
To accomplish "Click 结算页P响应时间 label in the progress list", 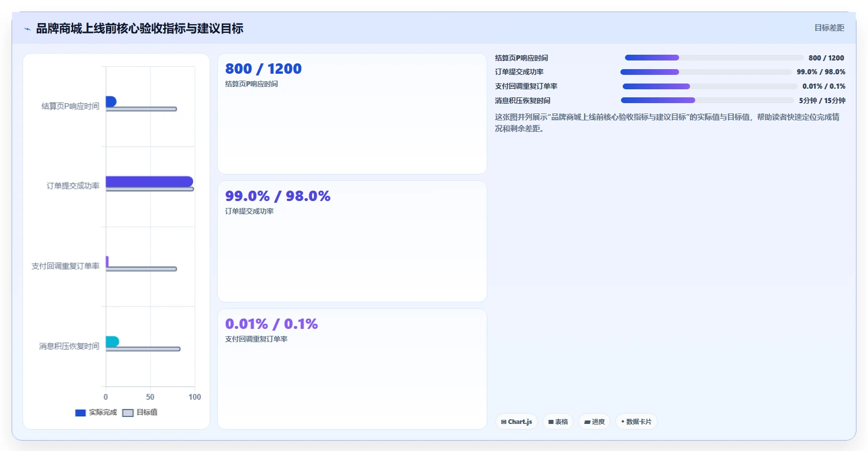I will pyautogui.click(x=522, y=58).
